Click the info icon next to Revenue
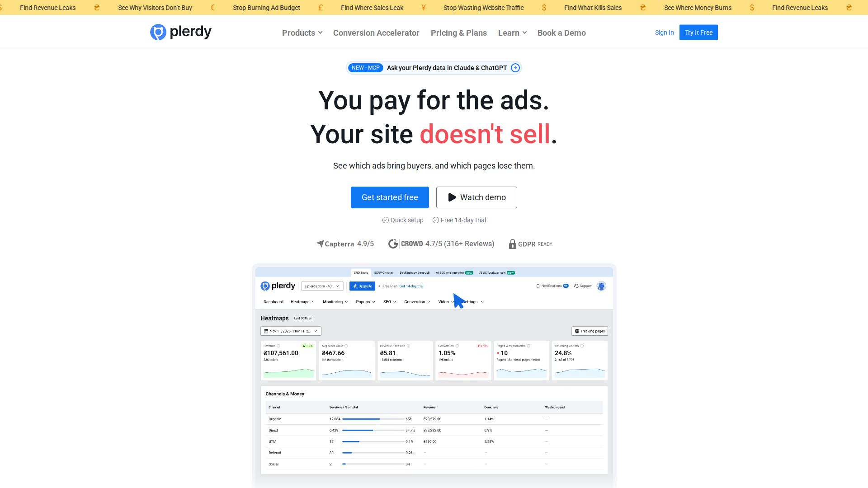Image resolution: width=868 pixels, height=488 pixels. coord(278,346)
